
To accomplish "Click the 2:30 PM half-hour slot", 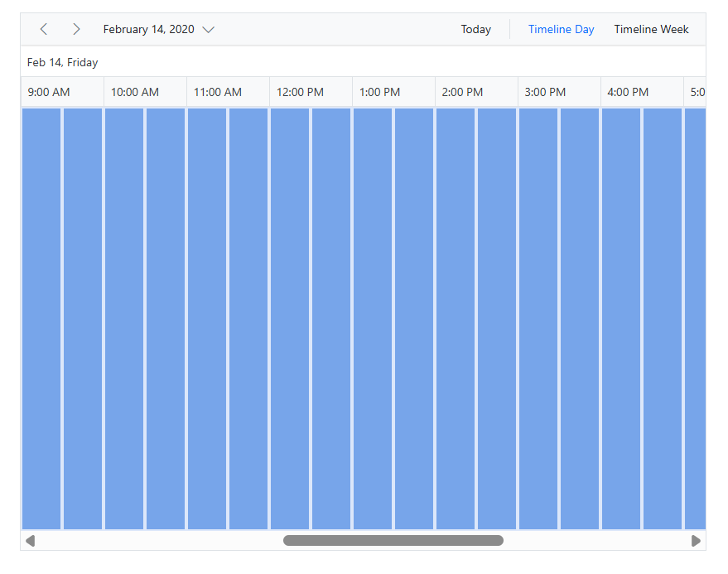I will click(497, 319).
